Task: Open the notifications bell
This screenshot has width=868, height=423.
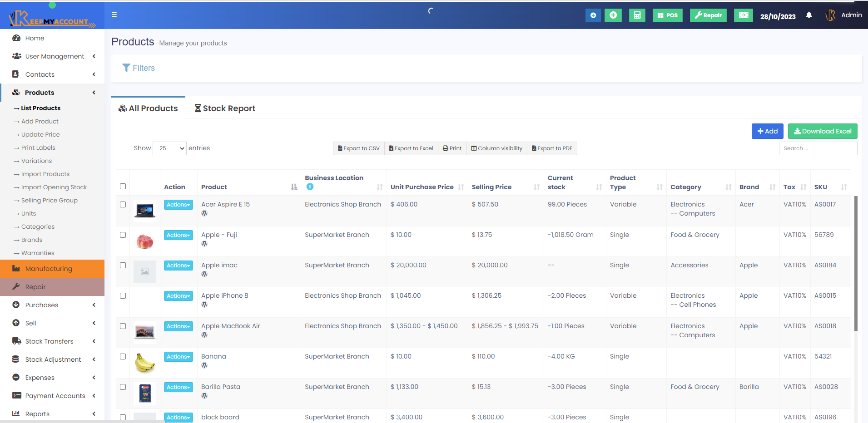Action: (809, 15)
